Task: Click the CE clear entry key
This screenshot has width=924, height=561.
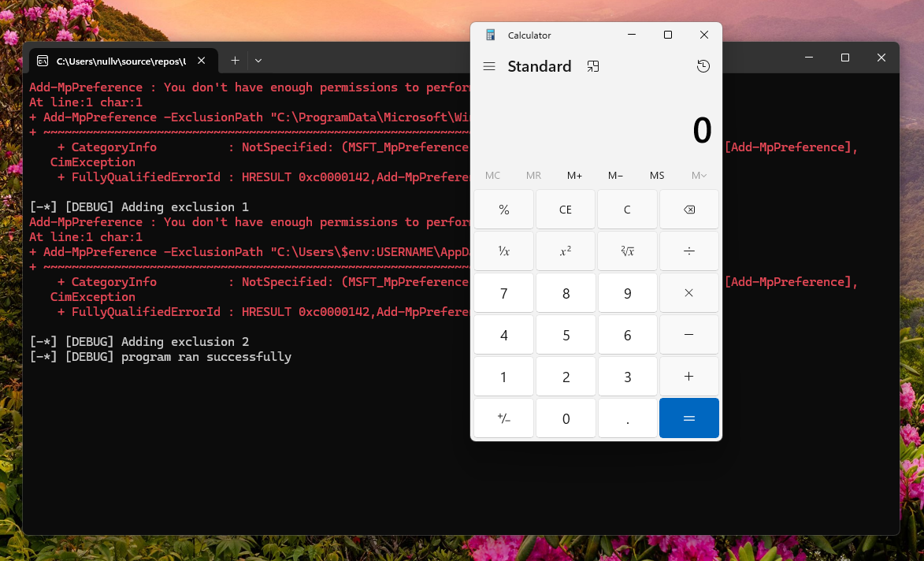Action: tap(565, 210)
